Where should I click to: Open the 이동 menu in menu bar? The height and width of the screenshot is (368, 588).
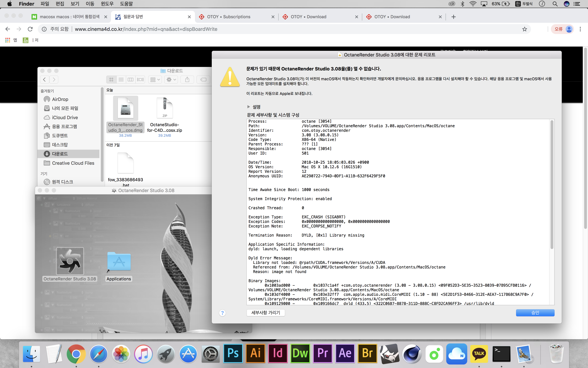(x=90, y=4)
